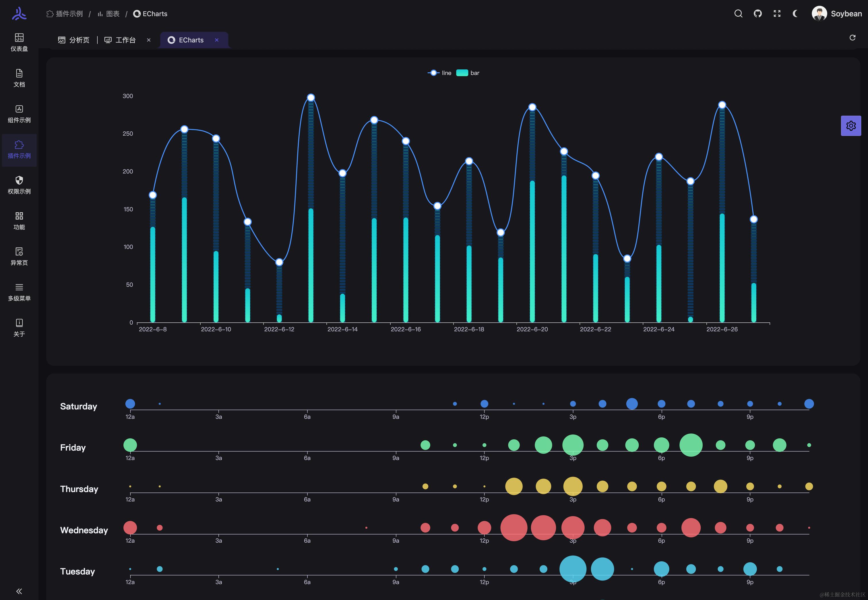
Task: Toggle dark mode moon icon
Action: pos(795,14)
